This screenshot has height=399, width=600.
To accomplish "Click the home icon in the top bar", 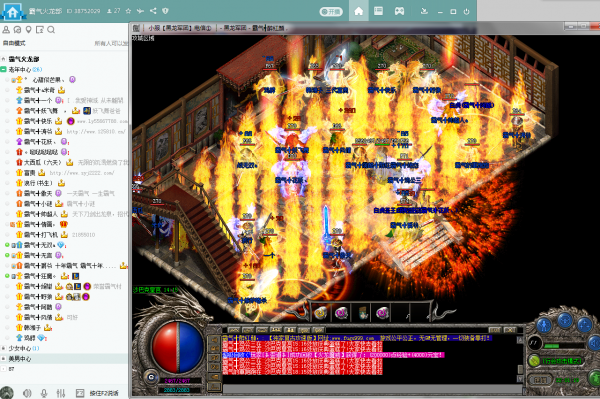I will click(359, 11).
